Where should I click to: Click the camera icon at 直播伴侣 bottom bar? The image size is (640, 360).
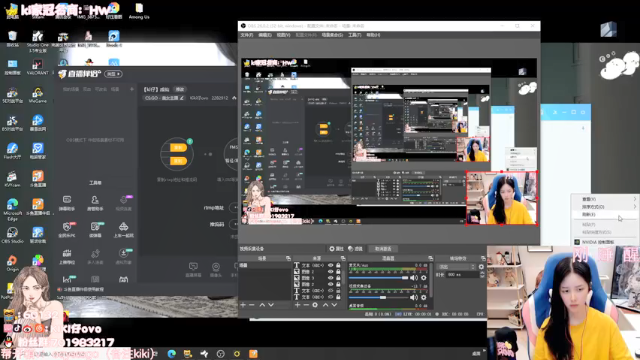pos(216,269)
